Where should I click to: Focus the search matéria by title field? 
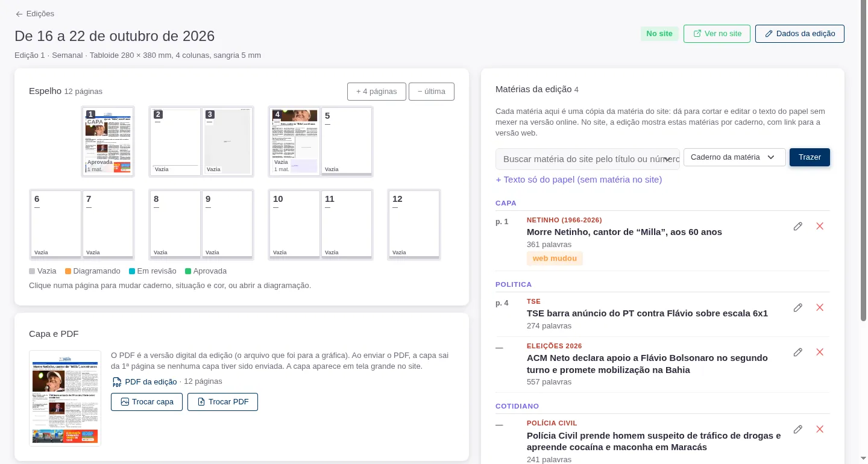coord(588,159)
